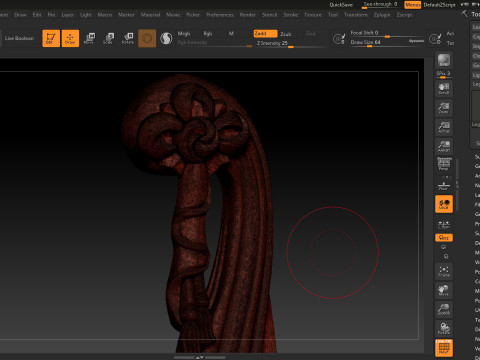The height and width of the screenshot is (360, 480).
Task: Adjust the See-through 0 slider
Action: pyautogui.click(x=380, y=5)
